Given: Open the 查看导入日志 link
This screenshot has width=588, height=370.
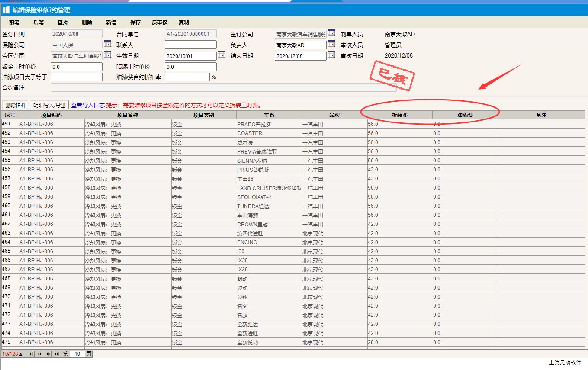Looking at the screenshot, I should [x=88, y=105].
